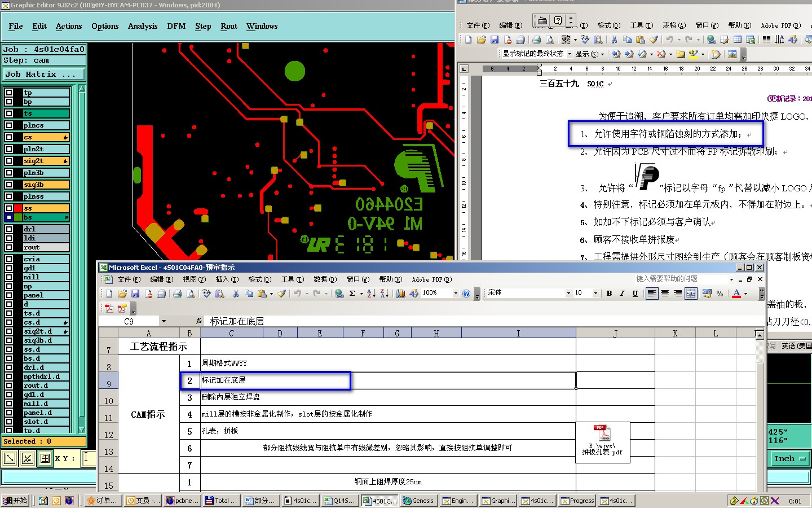Open Graphic Editor DFM menu
This screenshot has height=508, width=812.
[176, 26]
